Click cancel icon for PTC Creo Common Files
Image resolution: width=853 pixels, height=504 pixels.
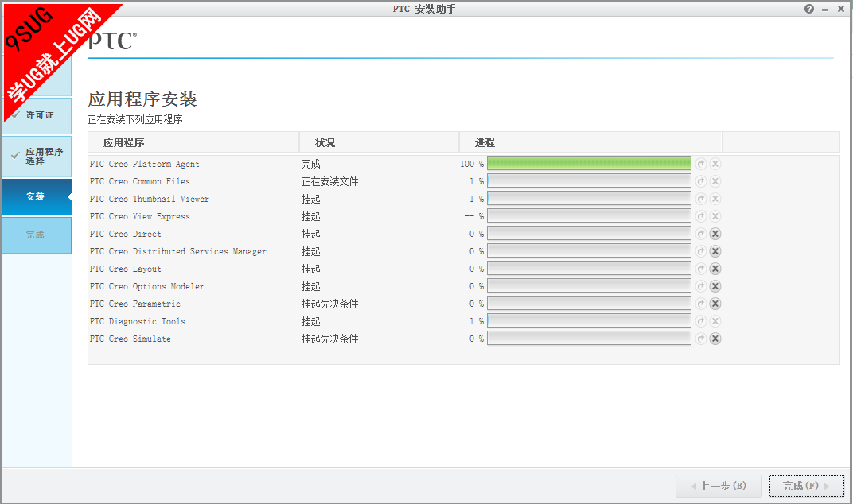coord(715,181)
